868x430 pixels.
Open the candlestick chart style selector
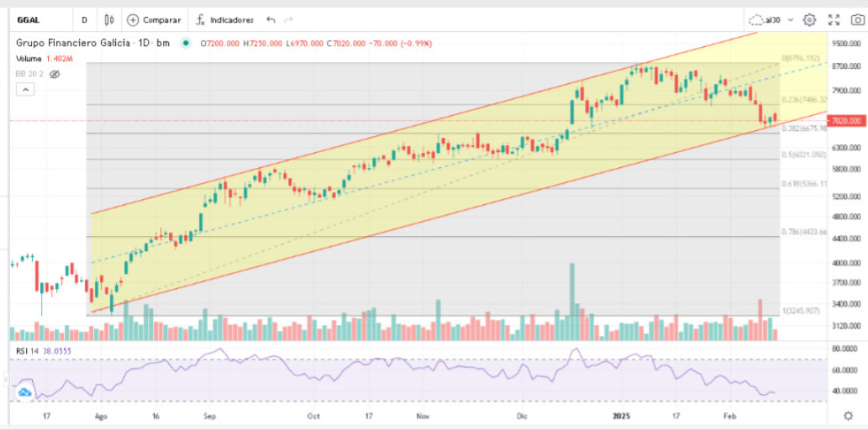coord(109,19)
